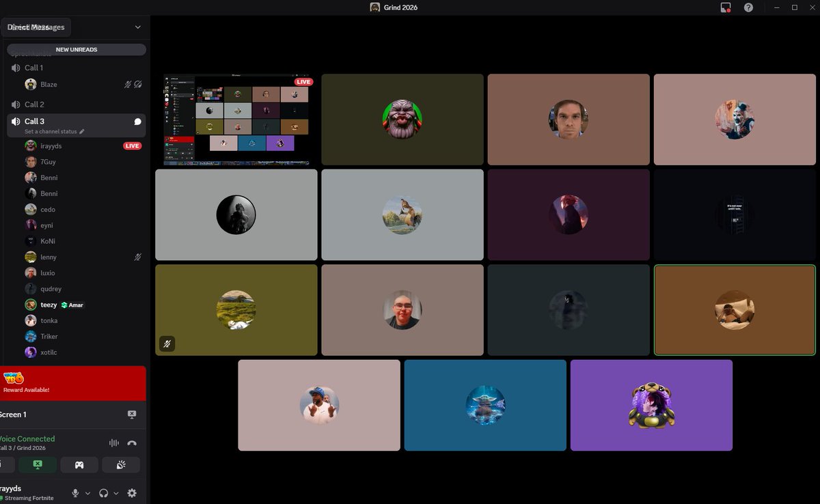Image resolution: width=820 pixels, height=504 pixels.
Task: Open the LIVE stream preview thumbnail
Action: click(236, 120)
